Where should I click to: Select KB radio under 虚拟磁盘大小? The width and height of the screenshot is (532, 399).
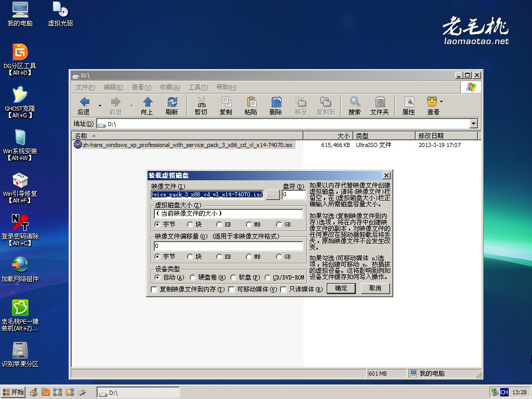(x=219, y=224)
